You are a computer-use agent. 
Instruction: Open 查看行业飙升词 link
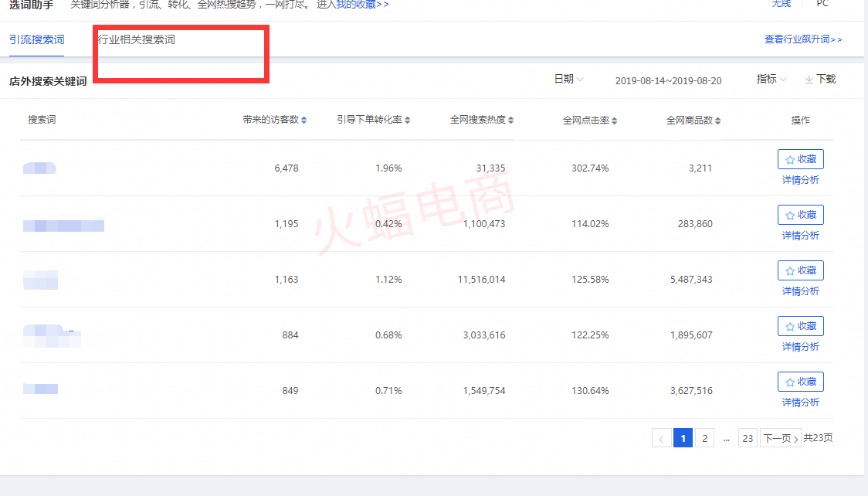803,39
